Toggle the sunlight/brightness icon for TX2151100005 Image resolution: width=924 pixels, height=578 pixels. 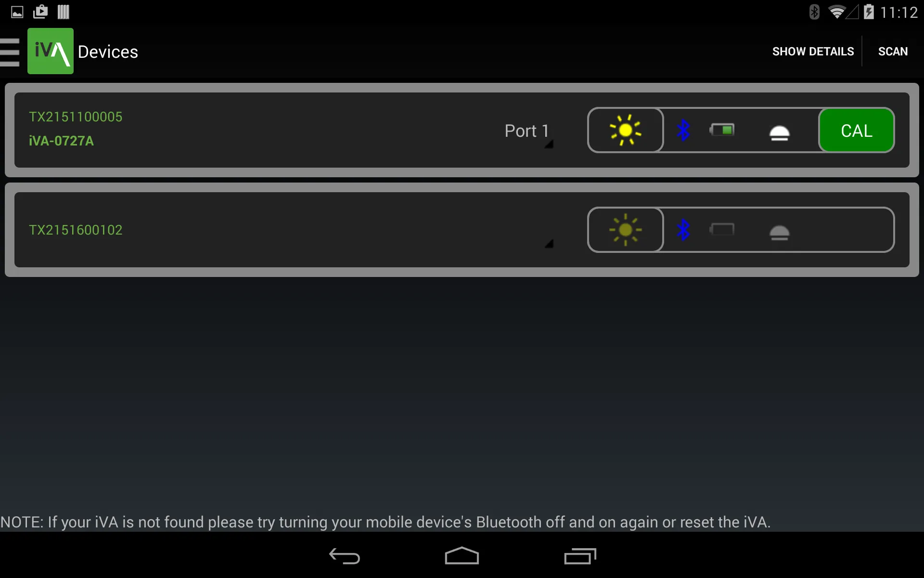(624, 130)
